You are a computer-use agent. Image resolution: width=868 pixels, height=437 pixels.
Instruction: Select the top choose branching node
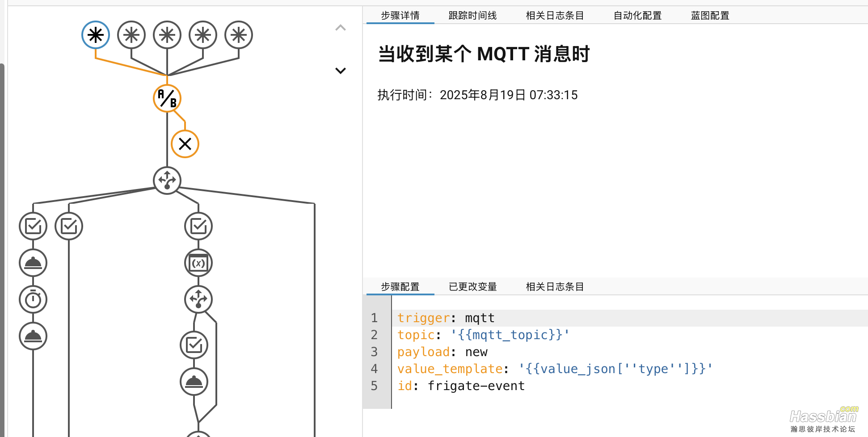167,181
